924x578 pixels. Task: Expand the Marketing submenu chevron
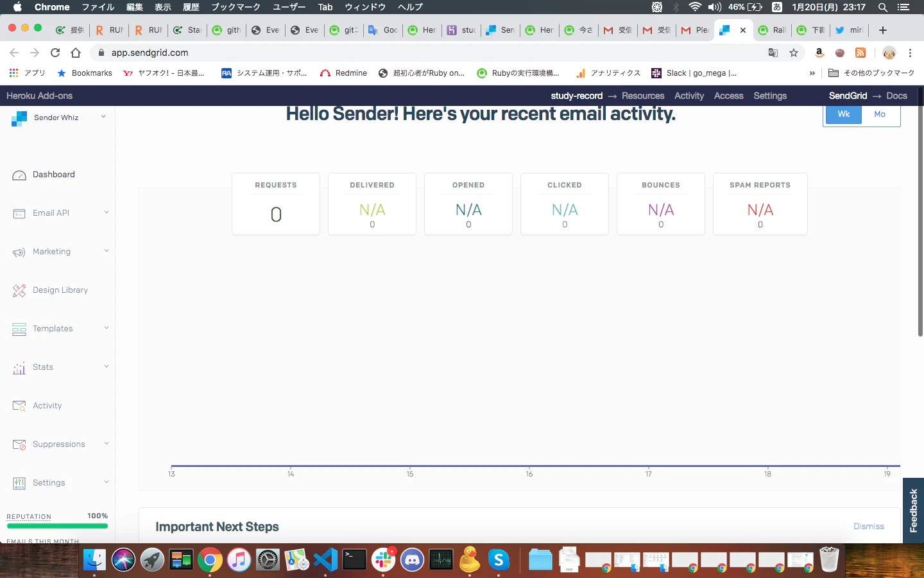click(x=107, y=250)
